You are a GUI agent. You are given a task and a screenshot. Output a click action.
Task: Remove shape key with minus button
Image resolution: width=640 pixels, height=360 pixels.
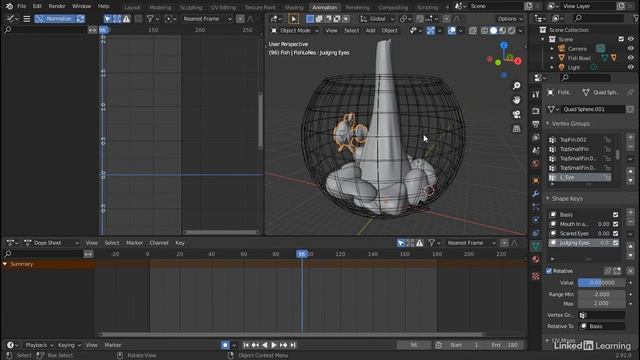[x=631, y=222]
